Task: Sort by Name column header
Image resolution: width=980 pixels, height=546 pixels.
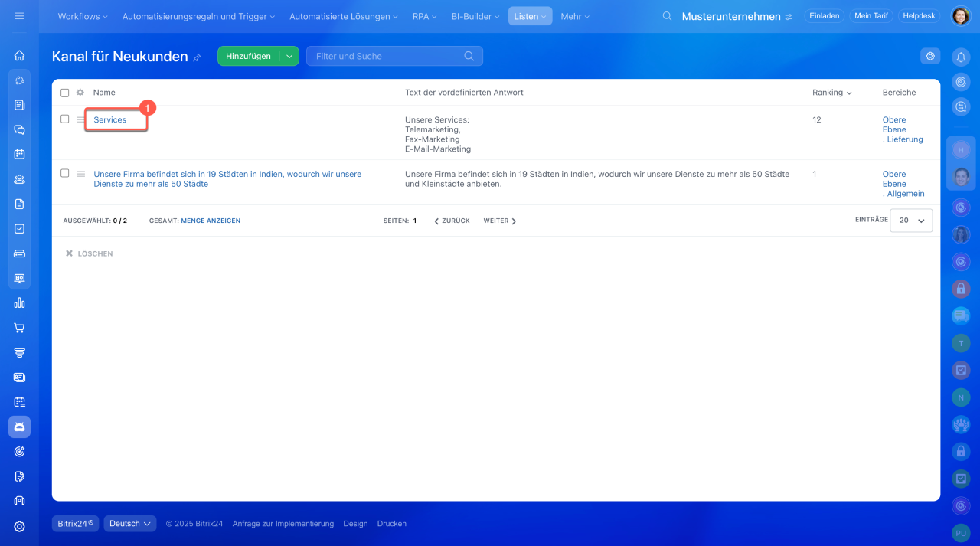Action: click(104, 93)
